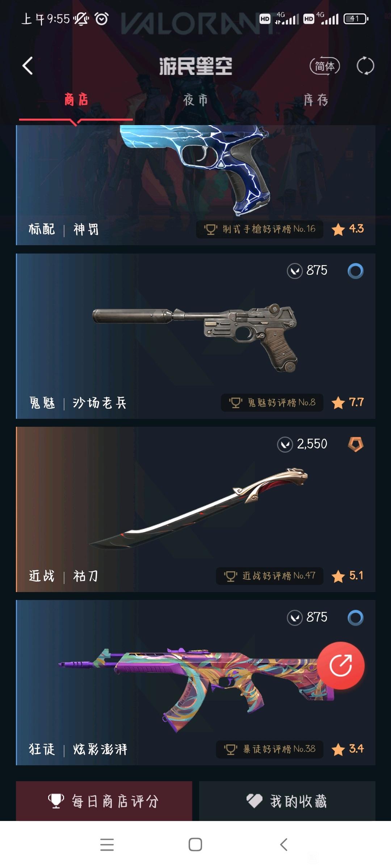The height and width of the screenshot is (868, 391).
Task: Open 暴徒好评榜 No.38 ranking badge
Action: [270, 749]
